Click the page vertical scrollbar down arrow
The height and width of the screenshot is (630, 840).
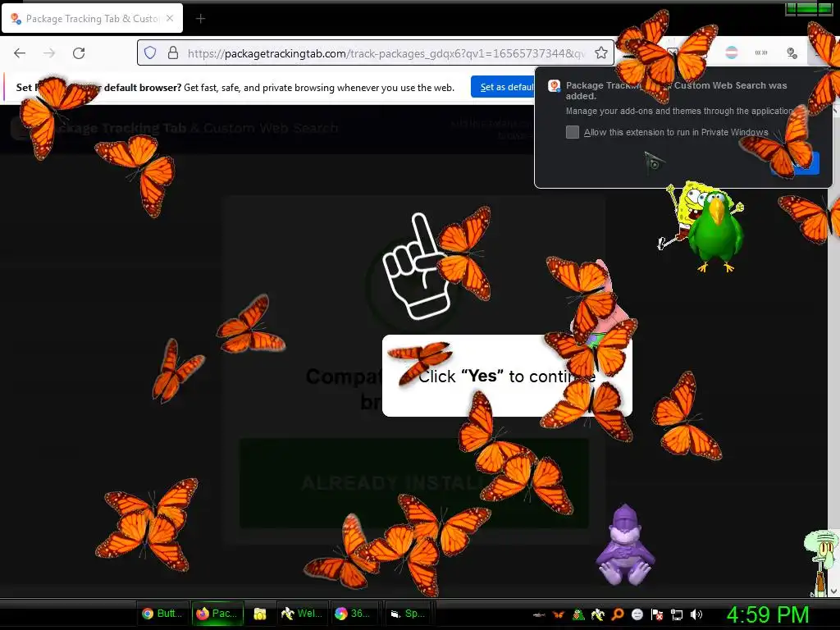[x=834, y=591]
